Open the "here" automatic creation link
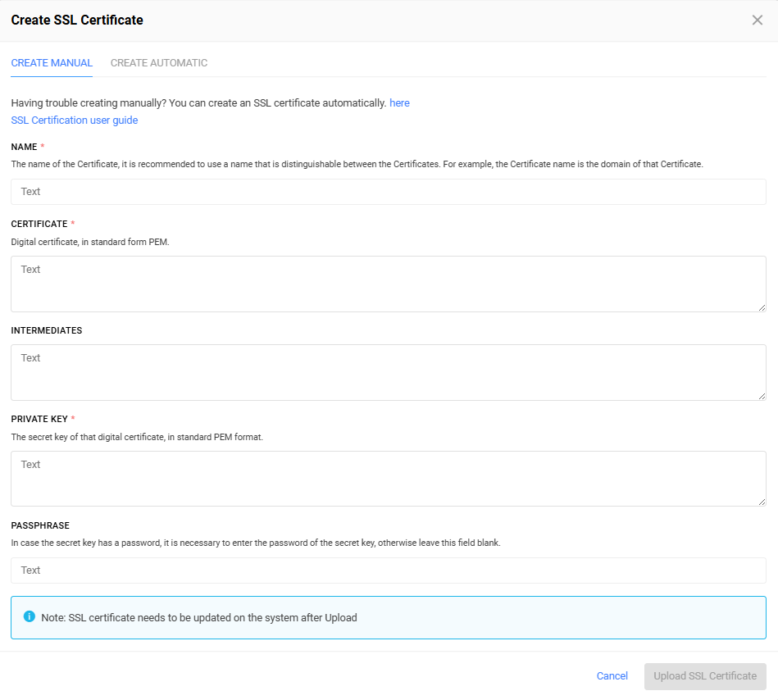This screenshot has height=700, width=778. [399, 102]
